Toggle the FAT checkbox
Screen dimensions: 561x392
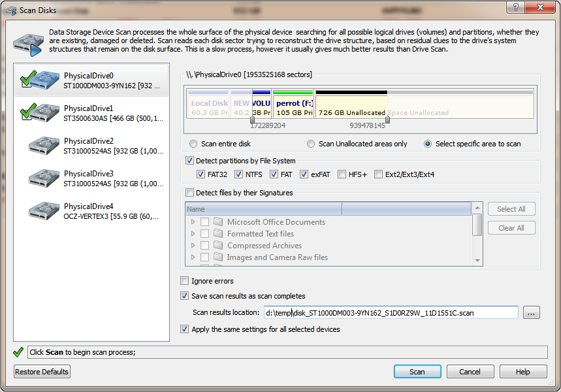(274, 174)
